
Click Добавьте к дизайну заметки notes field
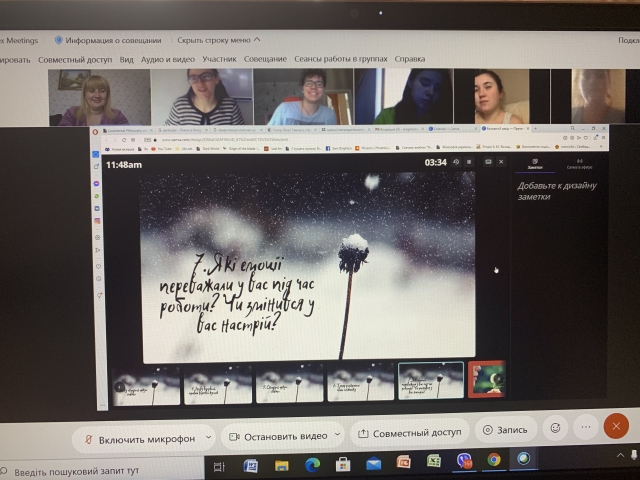click(557, 191)
